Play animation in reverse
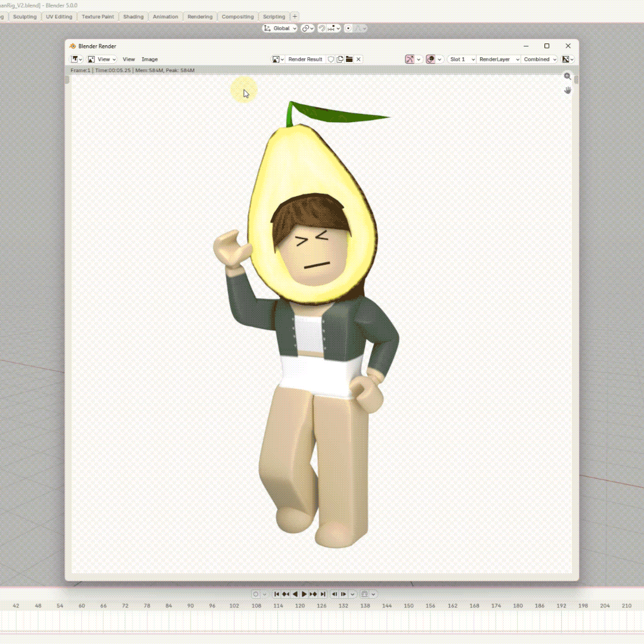 tap(295, 594)
